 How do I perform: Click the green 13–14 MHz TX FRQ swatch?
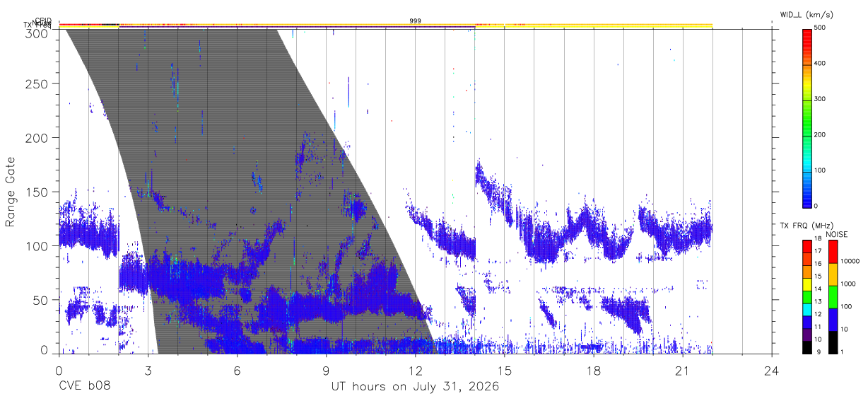807,296
